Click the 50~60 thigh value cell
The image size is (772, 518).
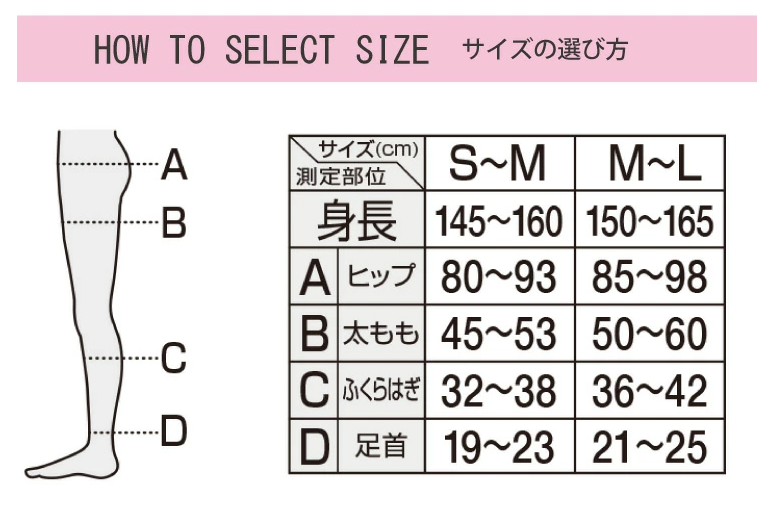pyautogui.click(x=649, y=333)
